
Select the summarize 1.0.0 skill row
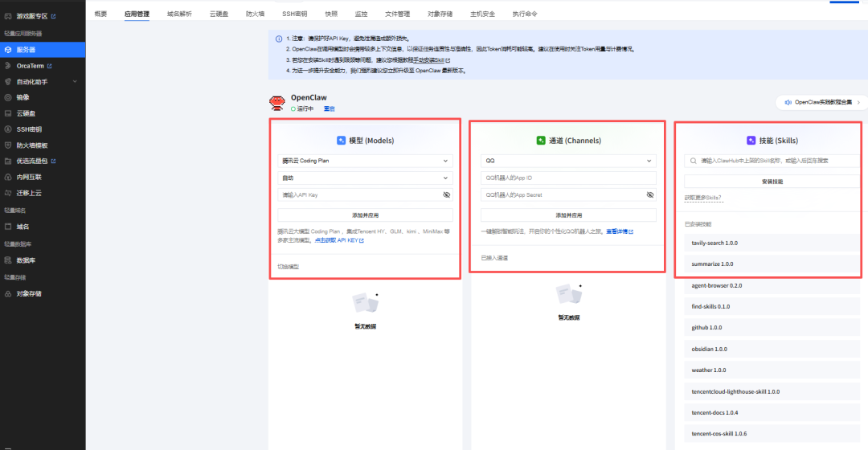pyautogui.click(x=772, y=264)
